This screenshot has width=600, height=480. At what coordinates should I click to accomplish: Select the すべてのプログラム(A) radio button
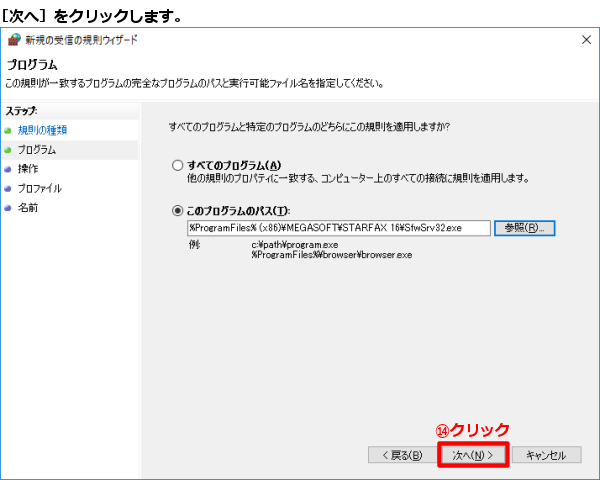click(178, 165)
